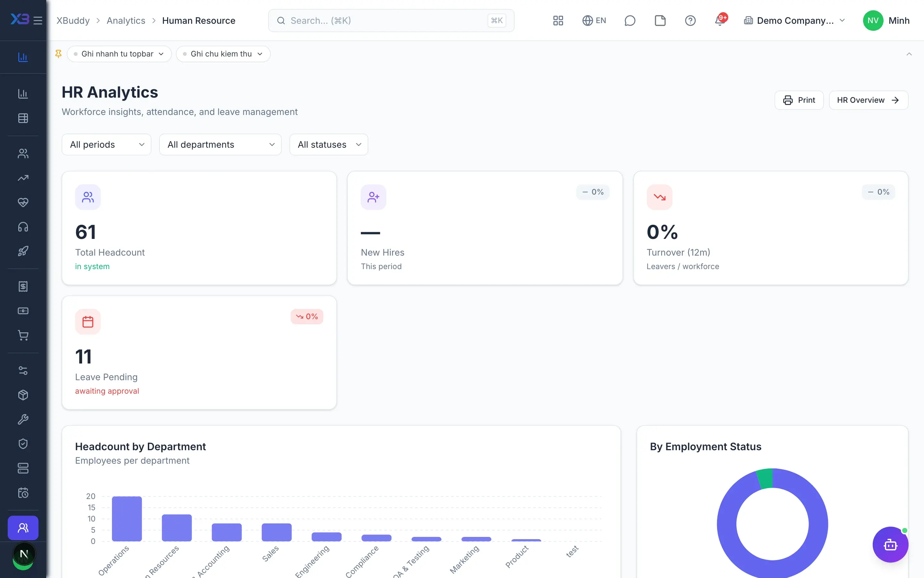This screenshot has height=578, width=924.
Task: Expand the Ghi chu kiem thu note
Action: click(223, 54)
